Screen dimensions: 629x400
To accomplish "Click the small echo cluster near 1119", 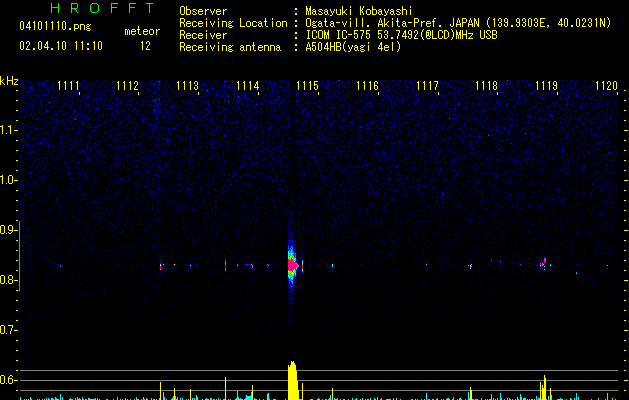I will [x=545, y=264].
